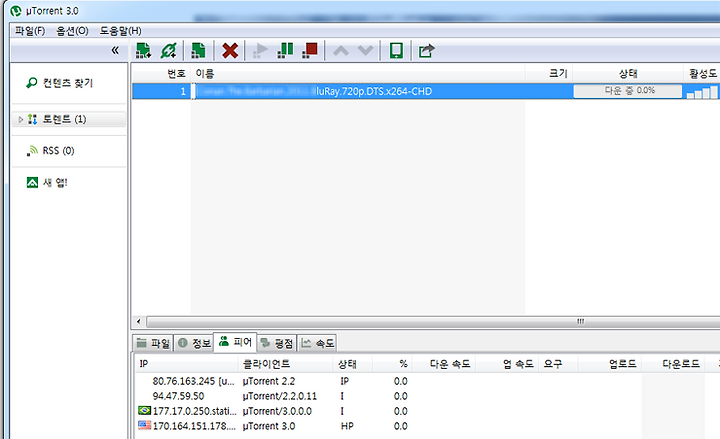Open the 파일(F) menu
This screenshot has width=720, height=439.
30,31
